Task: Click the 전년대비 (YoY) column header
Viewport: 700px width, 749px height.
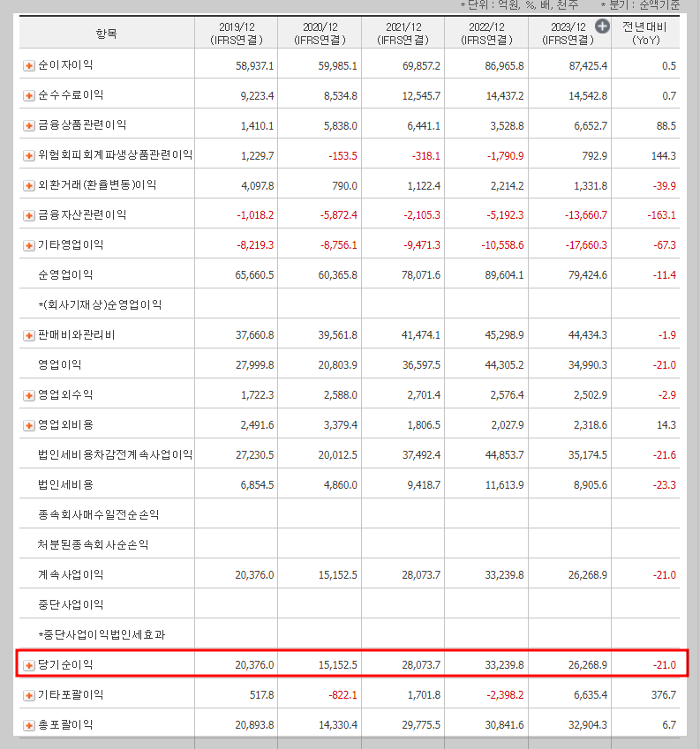Action: click(645, 34)
